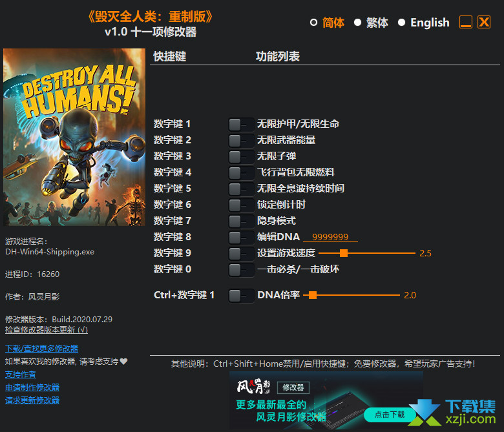Image resolution: width=504 pixels, height=432 pixels.
Task: Toggle 无限护甲/无限生命 switch
Action: click(241, 124)
